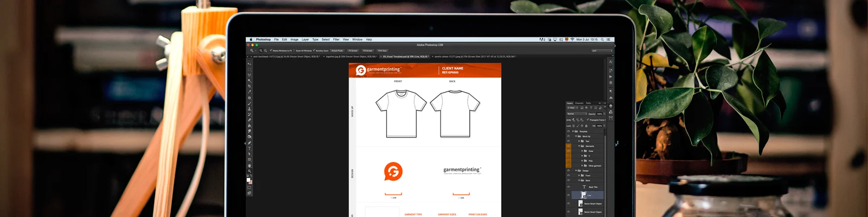
Task: Select the History Brush tool
Action: click(x=250, y=114)
